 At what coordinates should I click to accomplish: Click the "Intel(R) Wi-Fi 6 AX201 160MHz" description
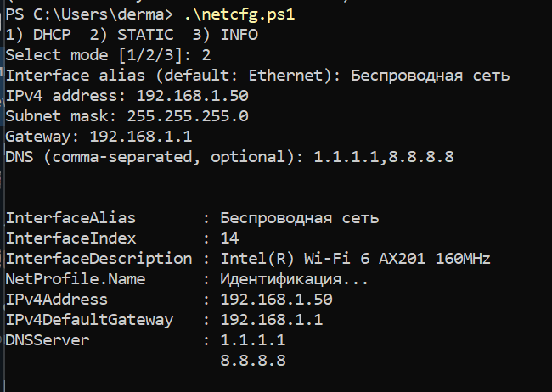pyautogui.click(x=356, y=259)
